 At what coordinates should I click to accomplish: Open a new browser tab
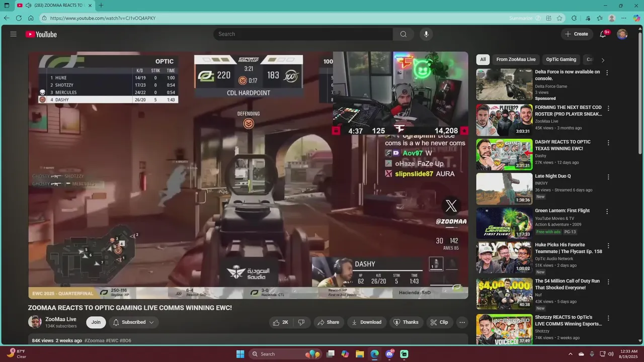[x=101, y=6]
